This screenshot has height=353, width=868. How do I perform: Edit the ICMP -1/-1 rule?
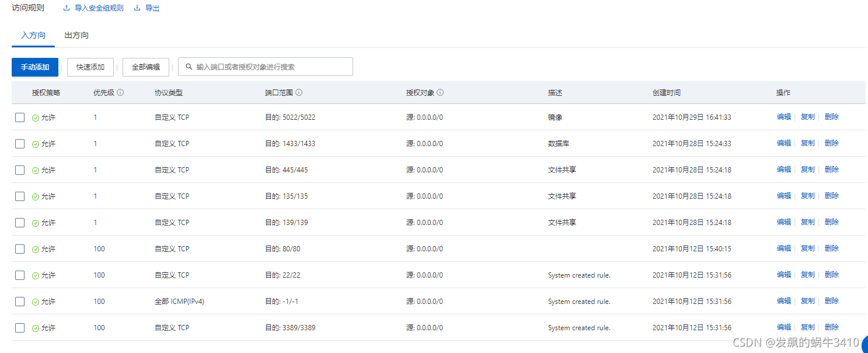coord(784,301)
